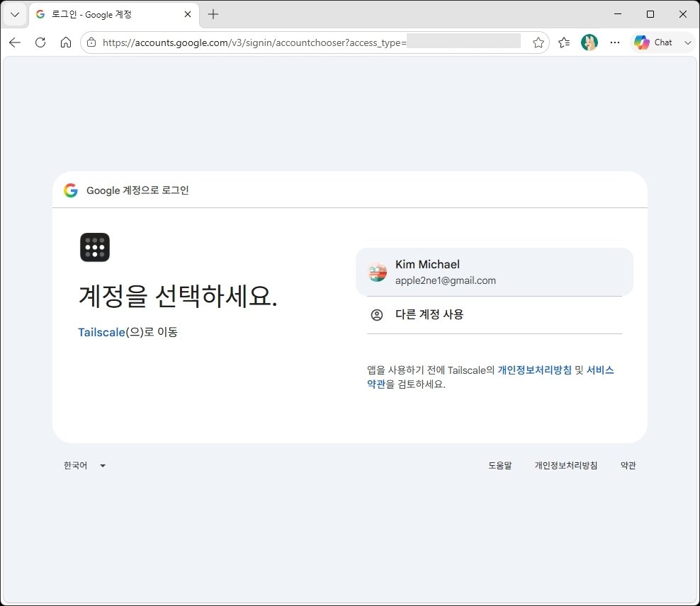The width and height of the screenshot is (700, 606).
Task: Click the Tailscale app logo icon
Action: (95, 248)
